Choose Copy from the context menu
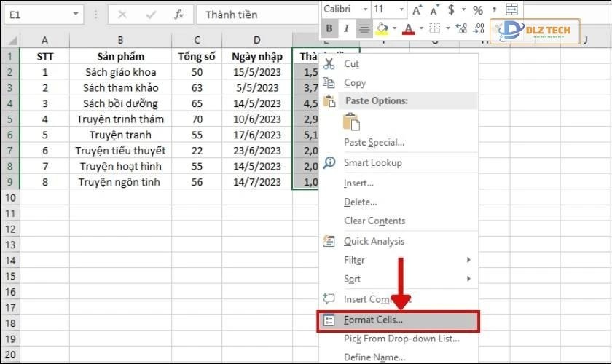Viewport: 612px width, 364px height. [x=398, y=83]
